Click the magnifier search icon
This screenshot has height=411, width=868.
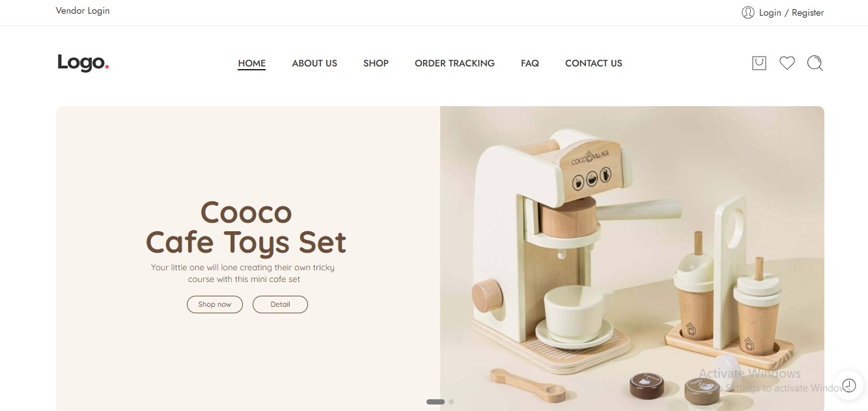pyautogui.click(x=815, y=63)
